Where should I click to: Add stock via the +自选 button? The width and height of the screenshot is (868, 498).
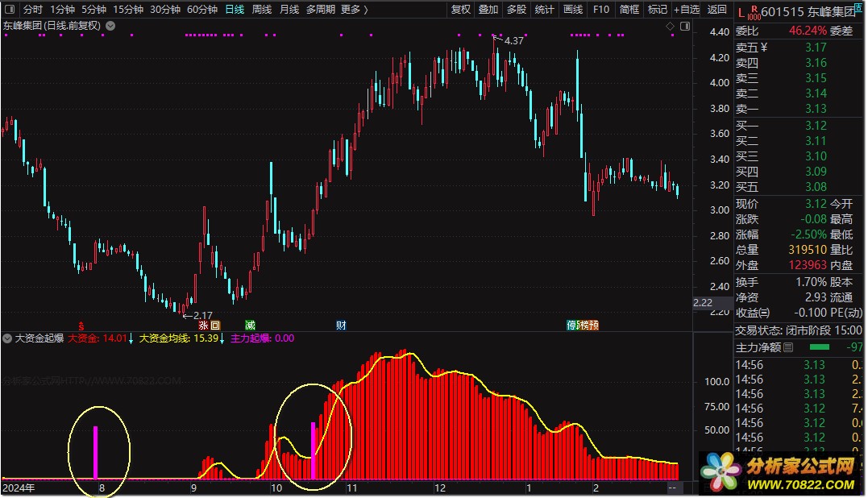coord(687,10)
